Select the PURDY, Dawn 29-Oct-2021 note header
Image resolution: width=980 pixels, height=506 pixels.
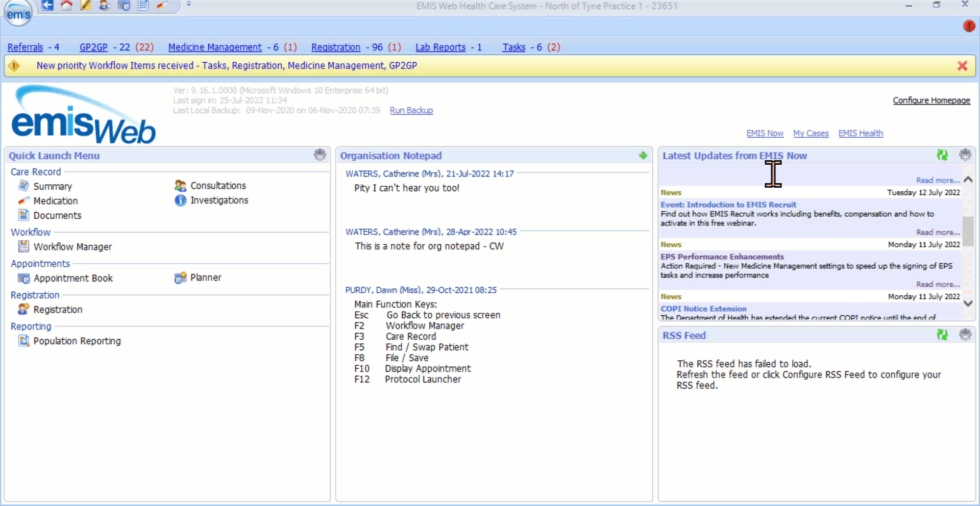tap(421, 290)
